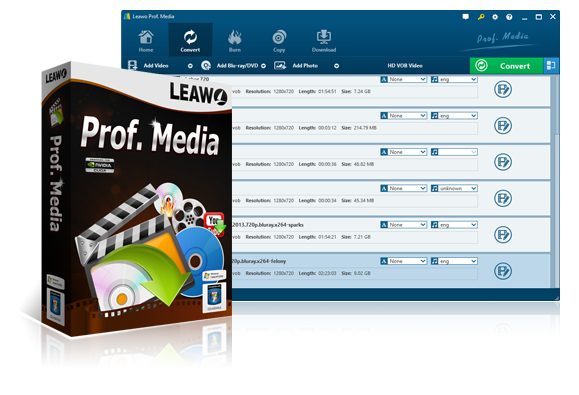Open audio track dropdown for 9.02 GB item
579x395 pixels.
(455, 261)
